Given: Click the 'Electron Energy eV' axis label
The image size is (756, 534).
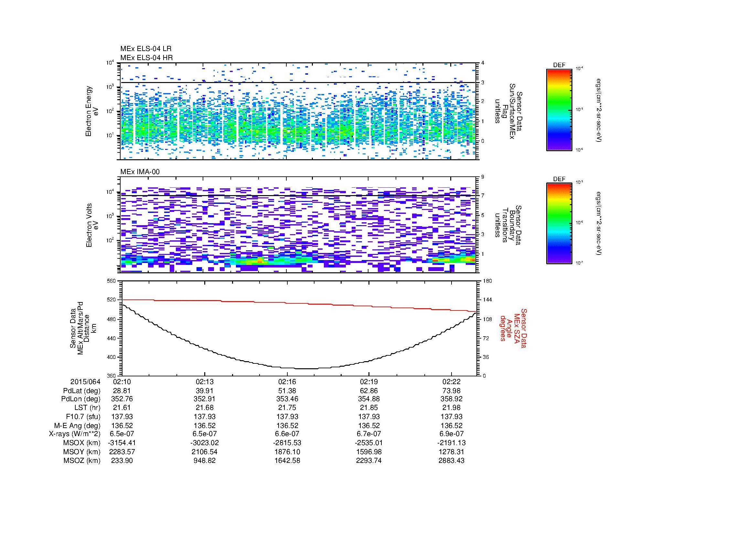Looking at the screenshot, I should [x=92, y=111].
